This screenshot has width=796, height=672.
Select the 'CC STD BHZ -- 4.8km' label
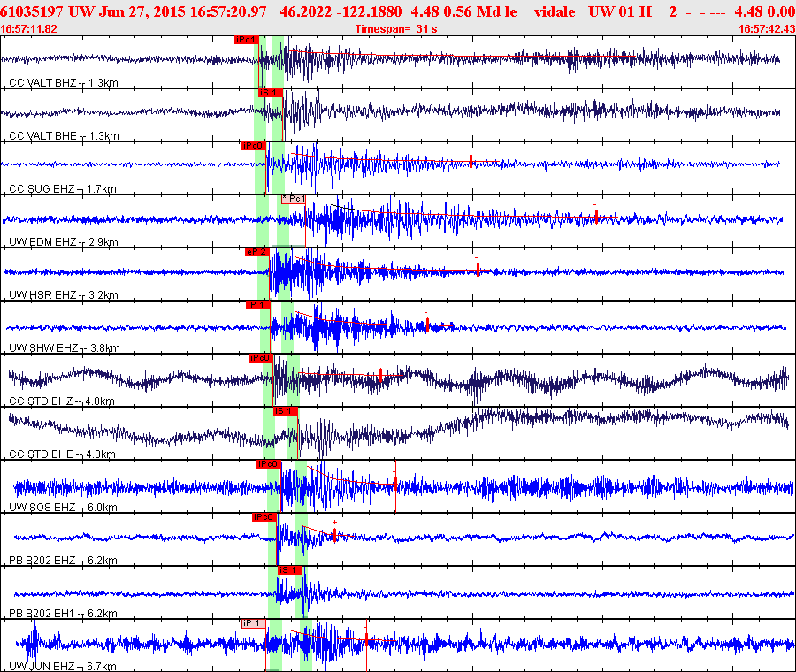tap(62, 401)
